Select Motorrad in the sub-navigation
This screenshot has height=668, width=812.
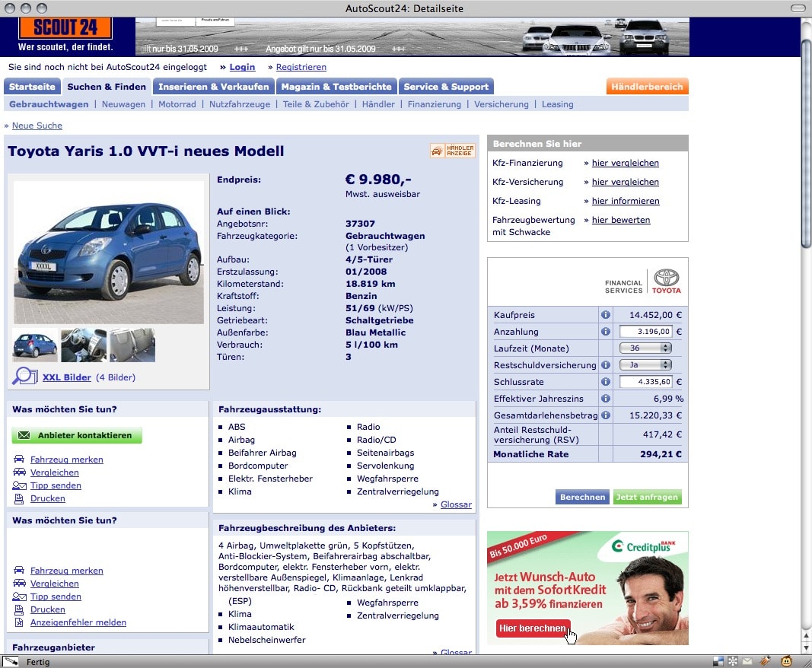177,104
